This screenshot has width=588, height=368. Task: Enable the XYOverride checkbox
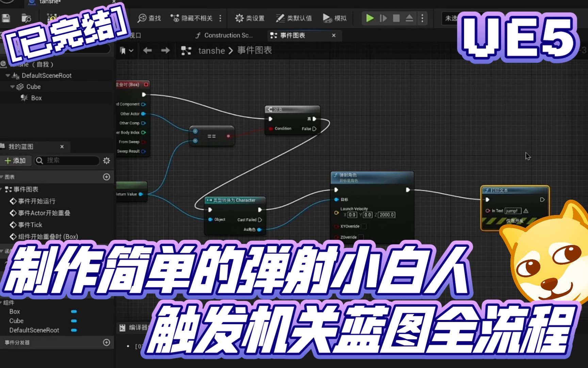[363, 226]
